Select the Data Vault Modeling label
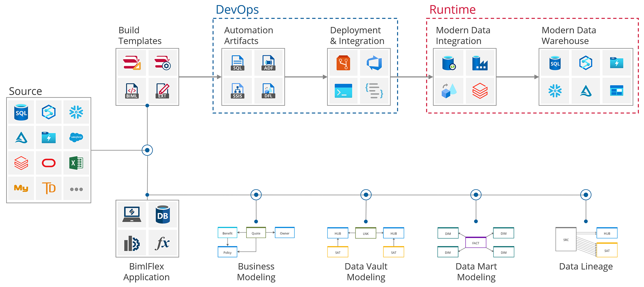The height and width of the screenshot is (287, 644). [366, 272]
